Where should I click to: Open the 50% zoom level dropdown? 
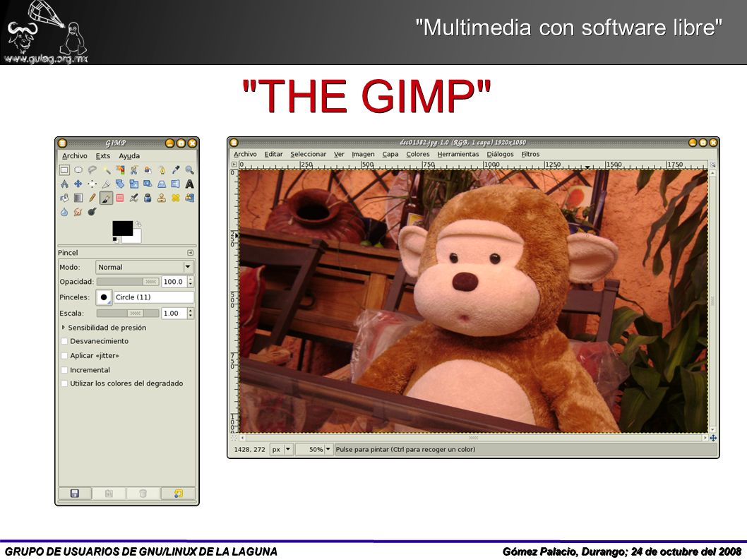[314, 449]
